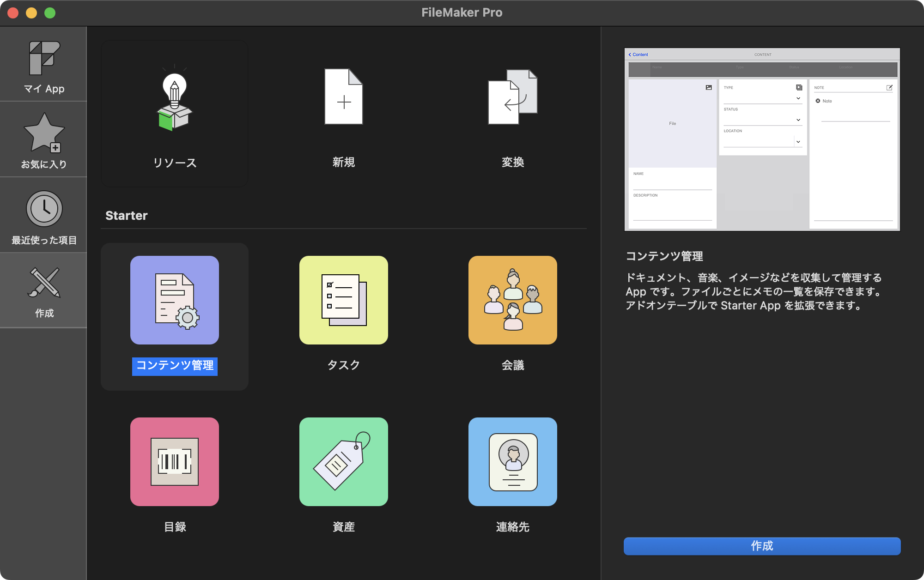This screenshot has height=580, width=924.
Task: Click the 目録 label text
Action: [175, 527]
